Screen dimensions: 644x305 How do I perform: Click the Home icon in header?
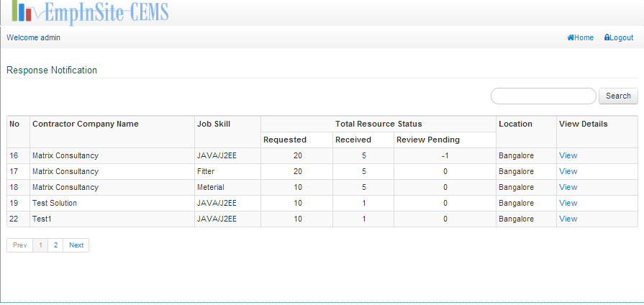[571, 37]
